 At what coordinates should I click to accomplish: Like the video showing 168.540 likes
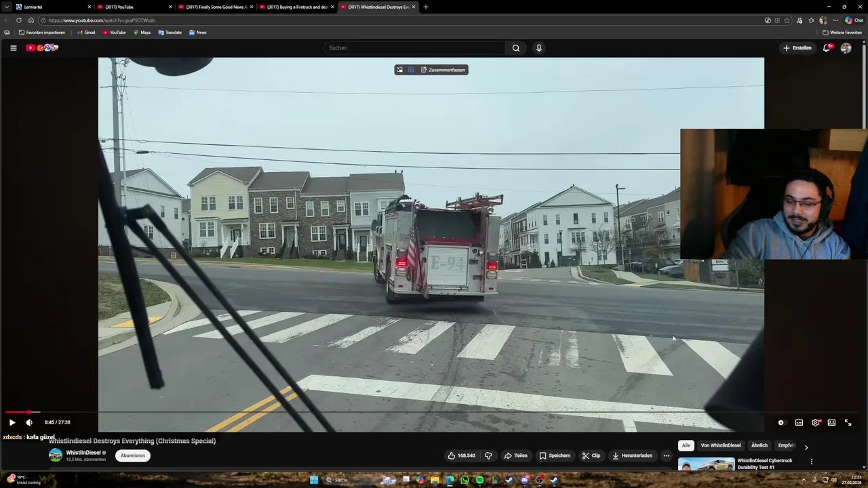pyautogui.click(x=461, y=455)
